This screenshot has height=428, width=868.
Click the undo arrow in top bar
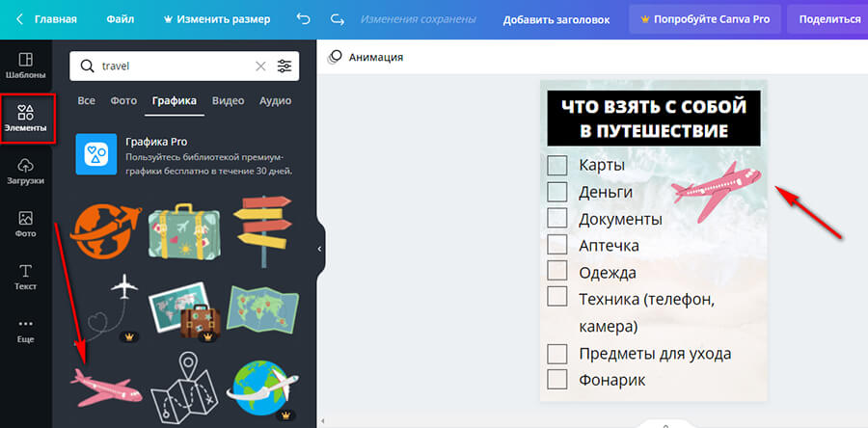click(x=304, y=19)
